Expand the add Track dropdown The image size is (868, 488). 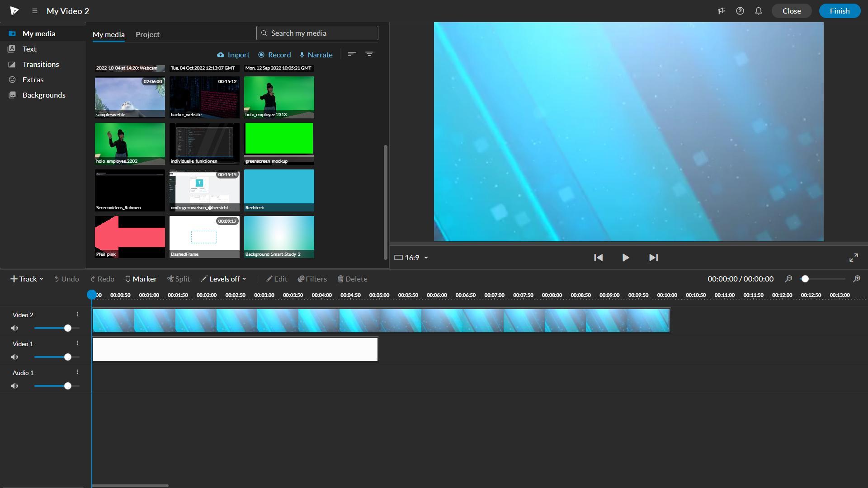[x=27, y=279]
